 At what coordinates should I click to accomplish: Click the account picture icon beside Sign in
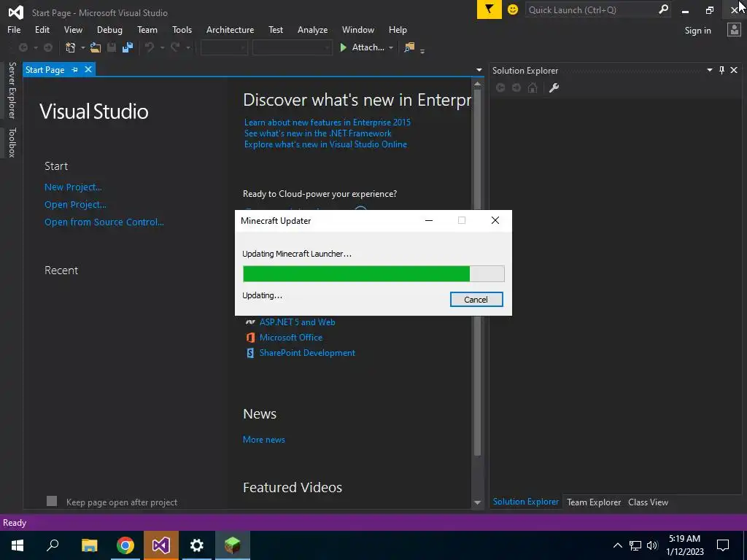pos(734,30)
